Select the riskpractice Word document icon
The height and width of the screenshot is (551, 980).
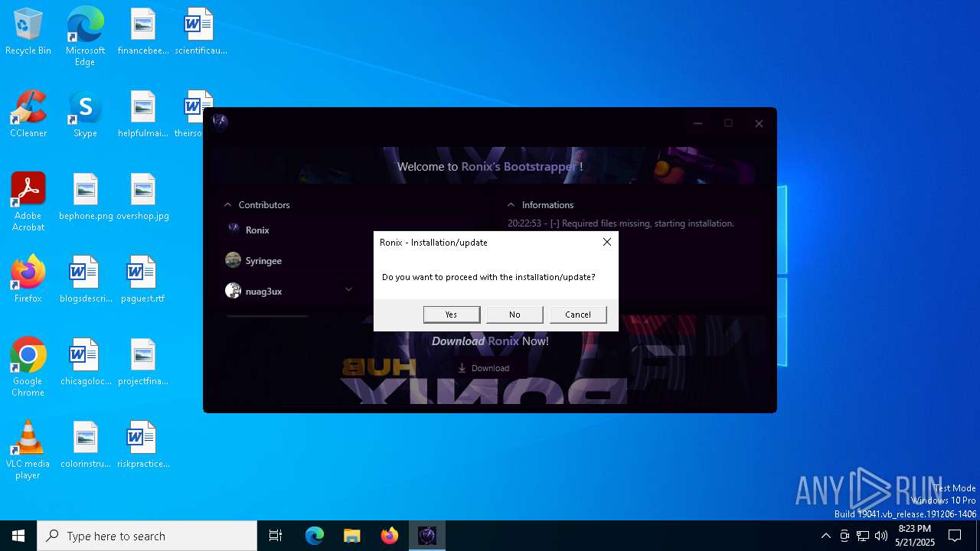pyautogui.click(x=142, y=445)
